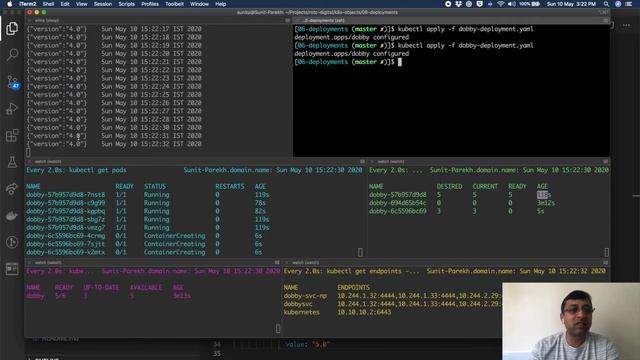
Task: Open the Extensions view in VS Code
Action: pyautogui.click(x=12, y=135)
